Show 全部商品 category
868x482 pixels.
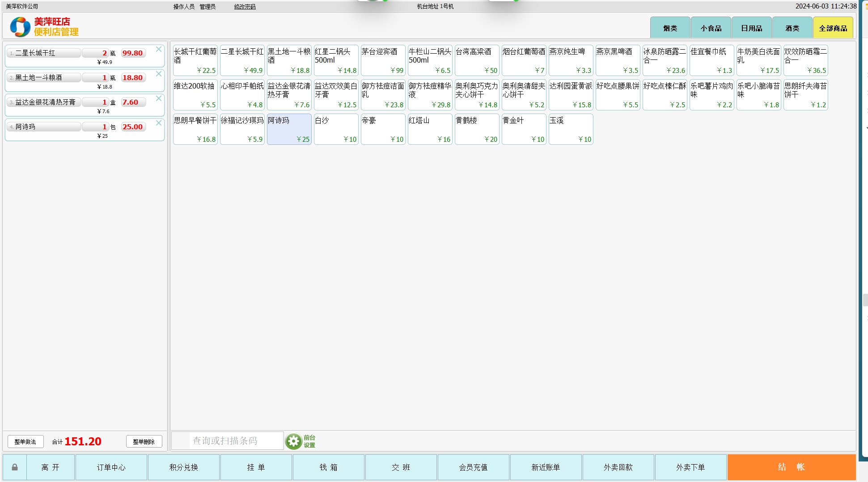833,28
